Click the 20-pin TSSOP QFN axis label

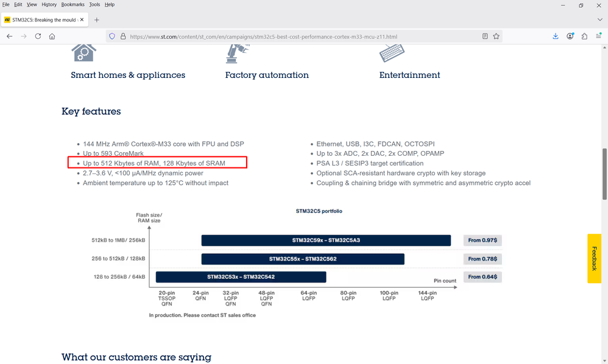tap(167, 298)
